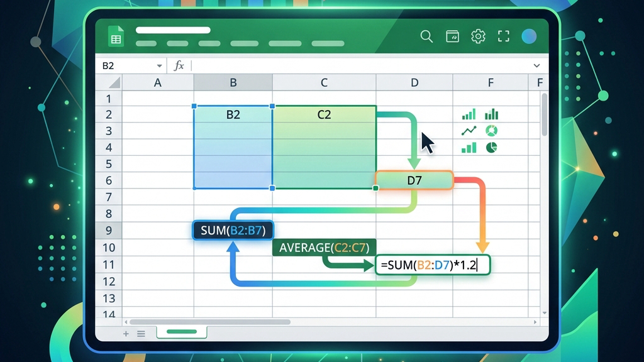Select the four-bar ascending chart icon
This screenshot has height=362, width=644.
(x=469, y=114)
